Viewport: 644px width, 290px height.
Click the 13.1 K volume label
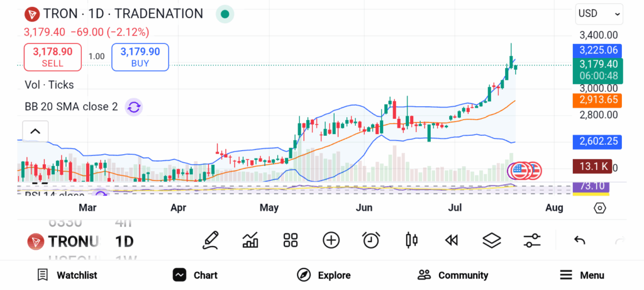(x=592, y=166)
